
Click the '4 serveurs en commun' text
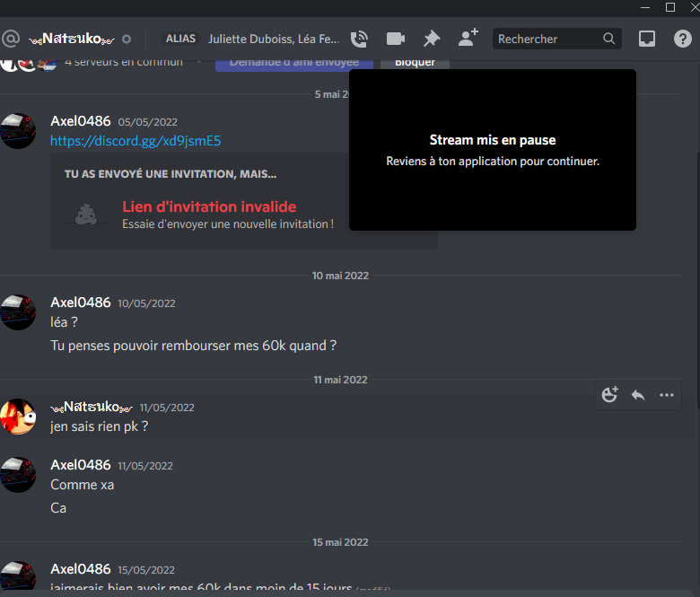tap(124, 63)
